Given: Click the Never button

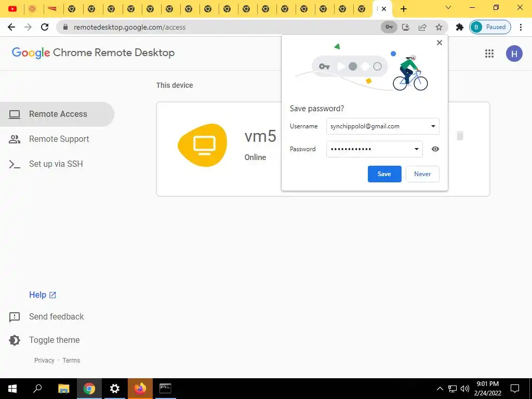Looking at the screenshot, I should click(x=422, y=174).
